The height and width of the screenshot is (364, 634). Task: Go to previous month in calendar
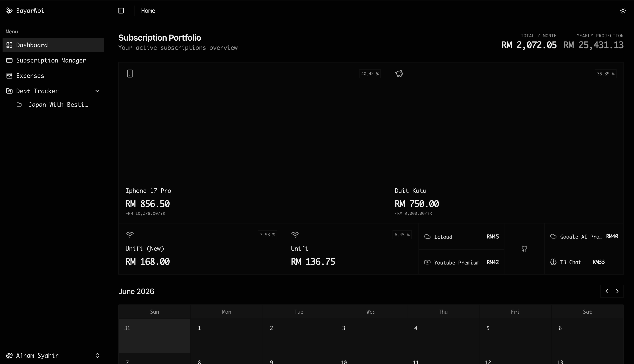[x=607, y=291]
